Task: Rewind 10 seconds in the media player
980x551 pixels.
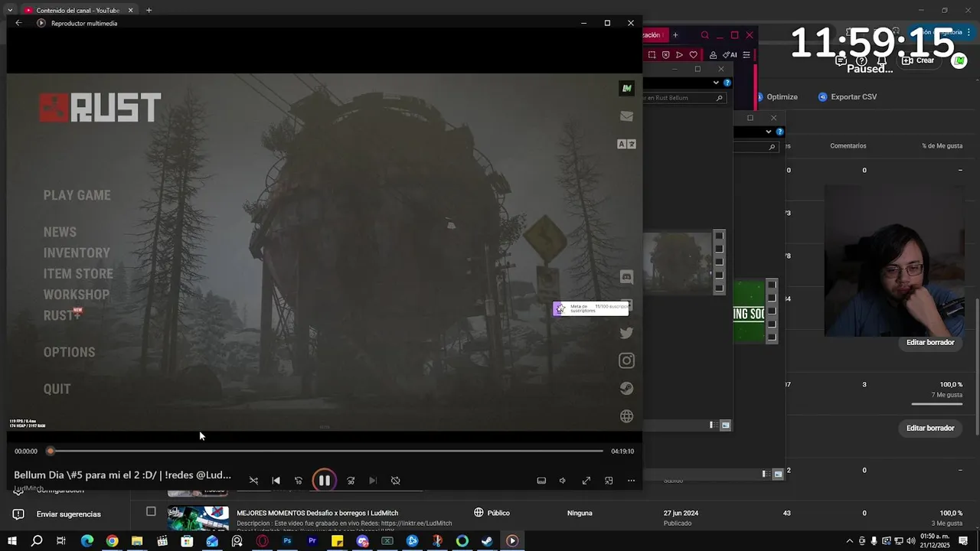Action: (299, 481)
